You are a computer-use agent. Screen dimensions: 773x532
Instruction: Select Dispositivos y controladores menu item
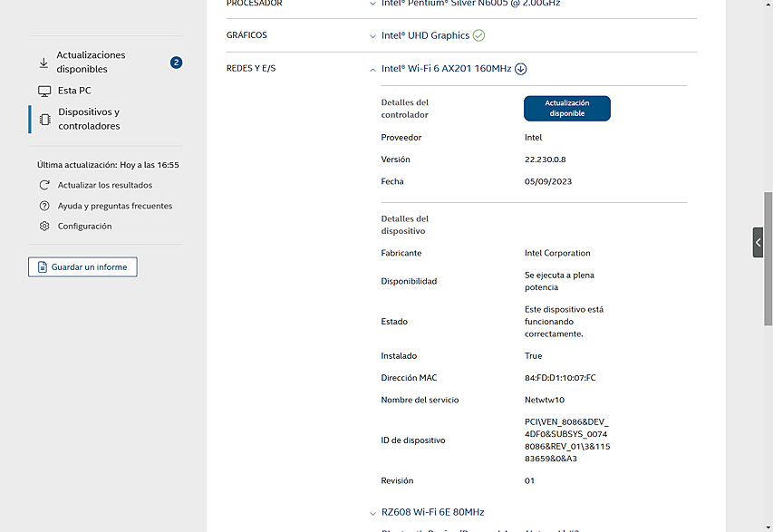click(89, 119)
